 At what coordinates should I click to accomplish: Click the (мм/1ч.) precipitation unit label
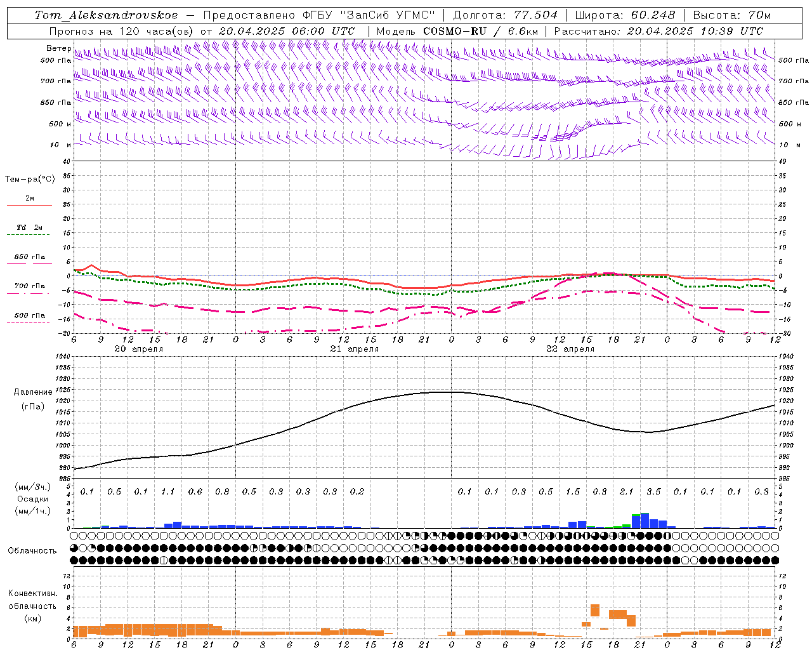coord(33,511)
